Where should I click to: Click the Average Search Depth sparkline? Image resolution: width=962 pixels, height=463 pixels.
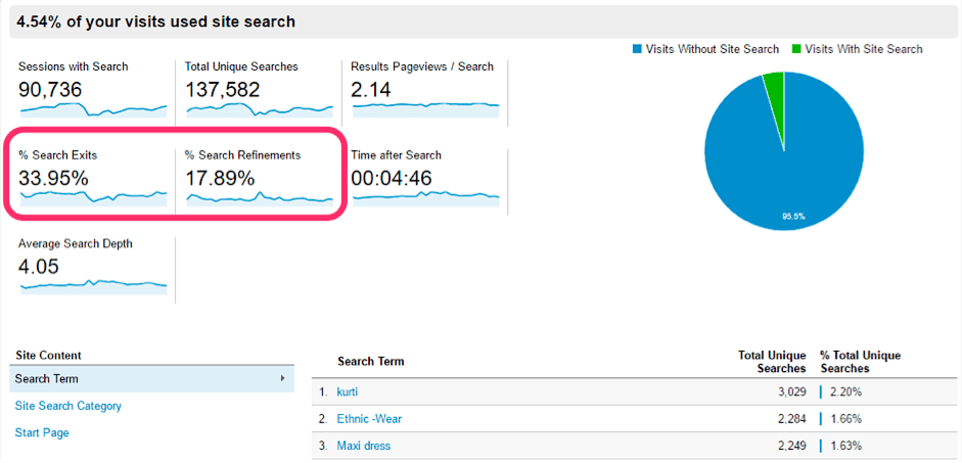93,285
